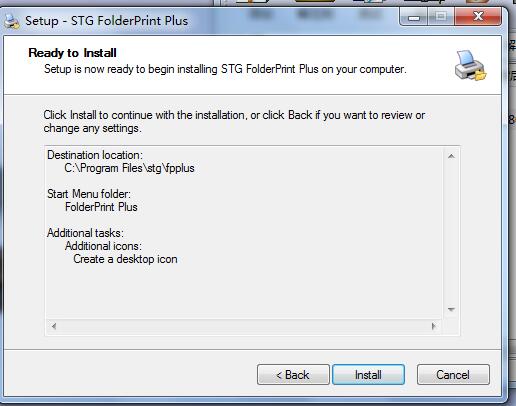Click the destination path C:\Program Files\stg\fpplus
This screenshot has height=406, width=516.
[129, 168]
